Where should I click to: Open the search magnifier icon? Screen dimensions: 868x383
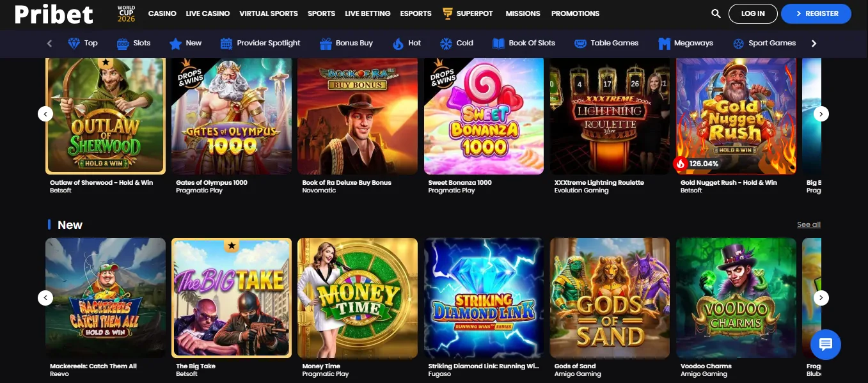(x=716, y=13)
